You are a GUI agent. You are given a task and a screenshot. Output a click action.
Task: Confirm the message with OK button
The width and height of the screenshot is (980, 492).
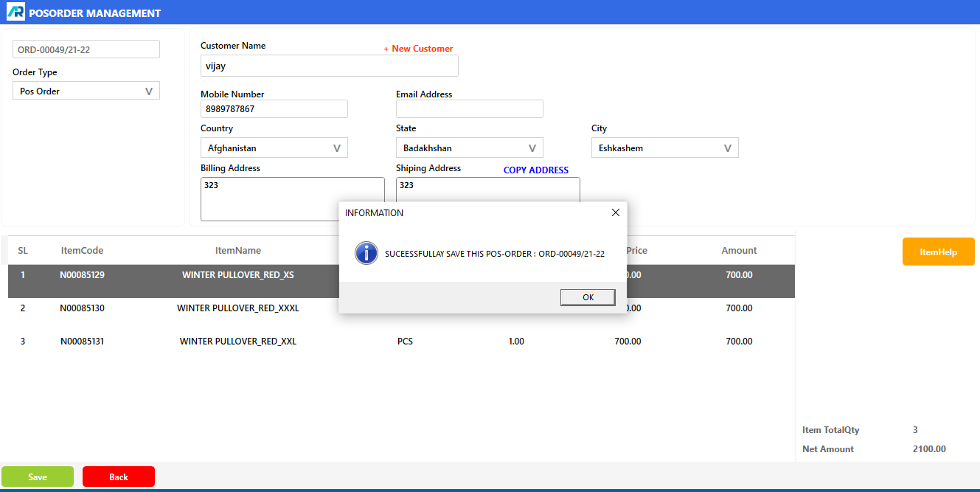[588, 297]
